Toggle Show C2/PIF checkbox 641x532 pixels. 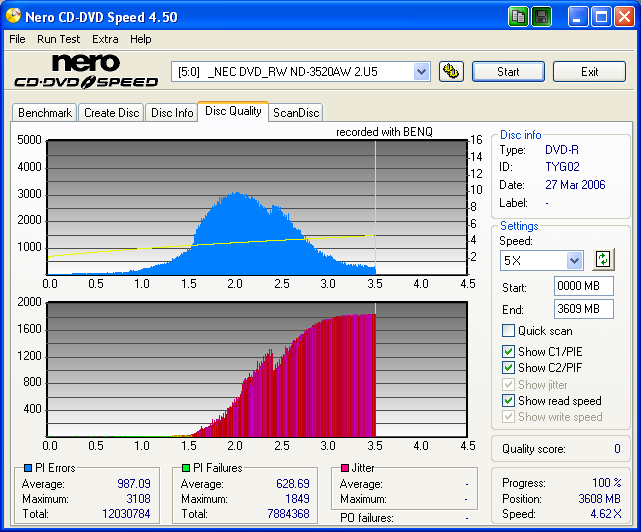pos(508,367)
